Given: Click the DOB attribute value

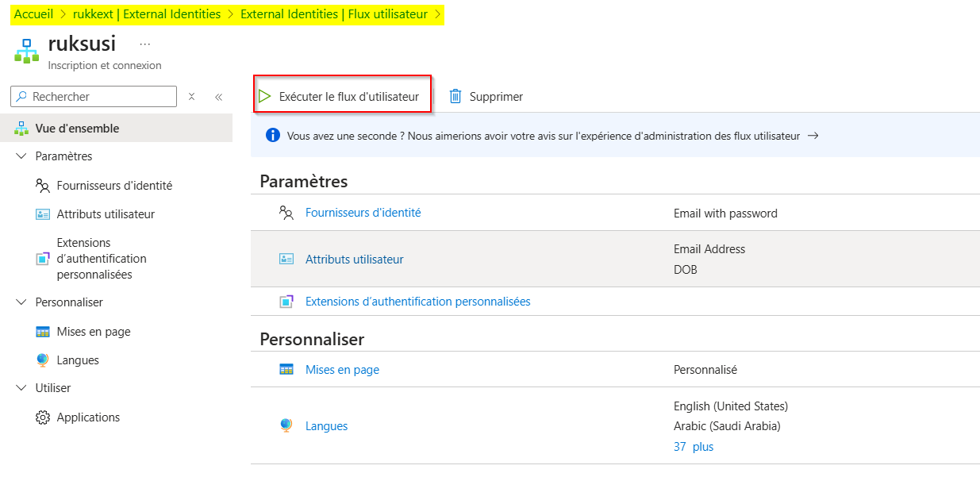Looking at the screenshot, I should (686, 270).
